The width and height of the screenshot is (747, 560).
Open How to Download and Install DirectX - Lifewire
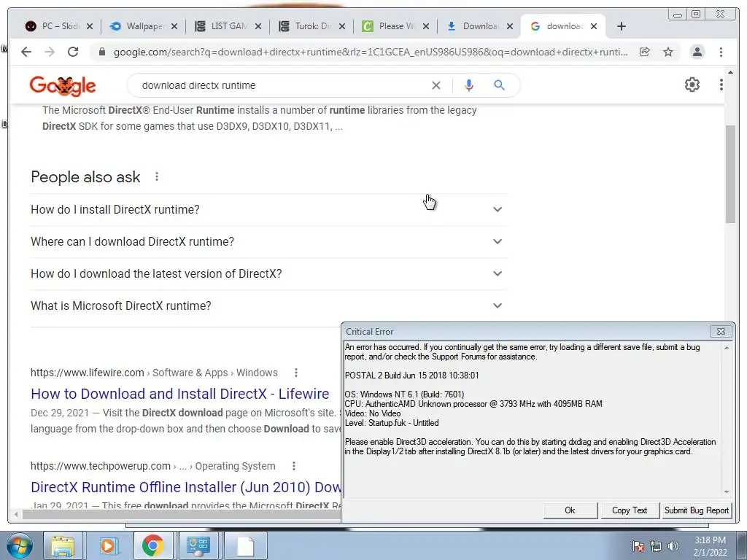point(179,394)
